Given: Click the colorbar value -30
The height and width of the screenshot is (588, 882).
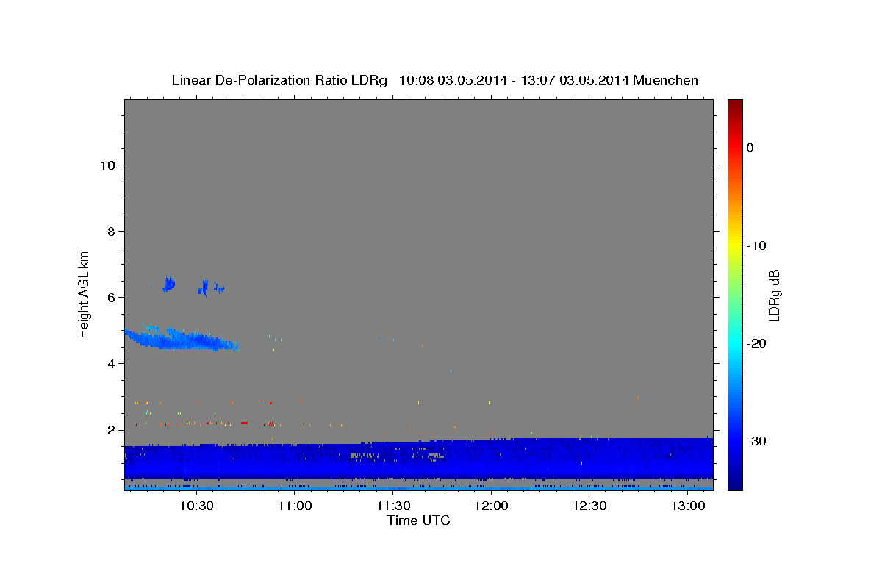Looking at the screenshot, I should coord(757,441).
